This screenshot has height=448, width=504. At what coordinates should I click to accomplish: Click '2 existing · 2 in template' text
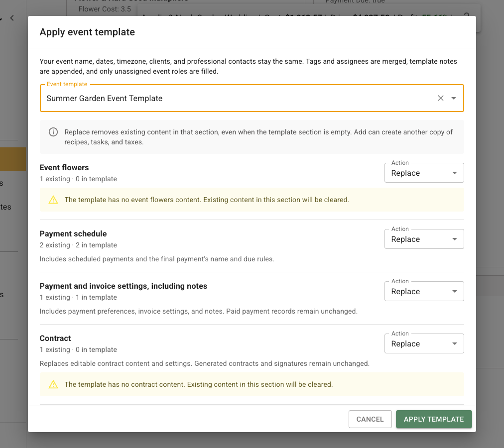click(x=78, y=245)
